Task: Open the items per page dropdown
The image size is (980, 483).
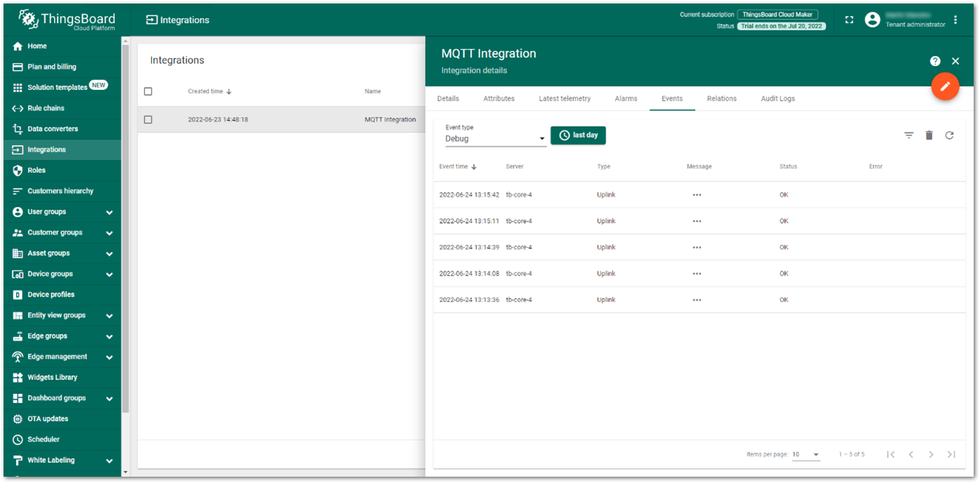Action: tap(806, 454)
